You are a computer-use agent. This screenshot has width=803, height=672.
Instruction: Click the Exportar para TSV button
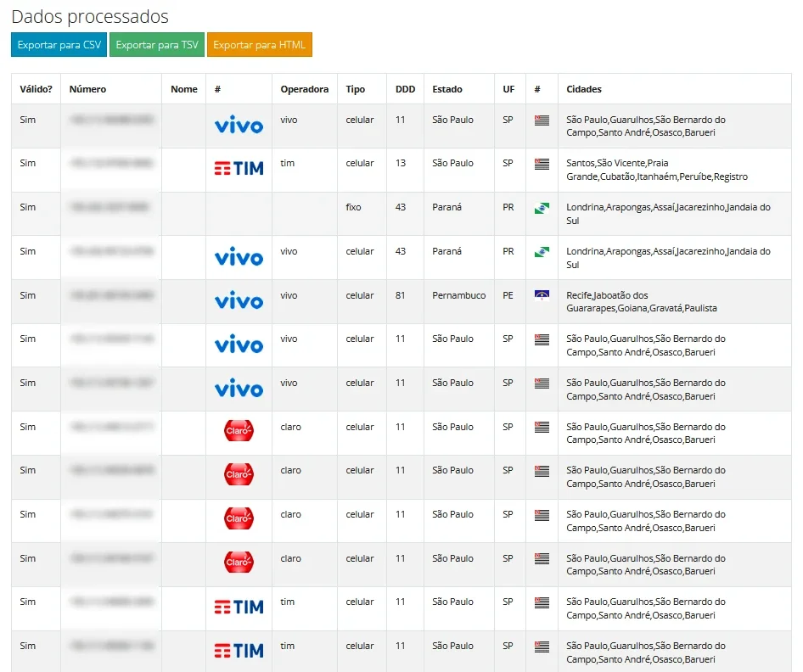pos(157,44)
